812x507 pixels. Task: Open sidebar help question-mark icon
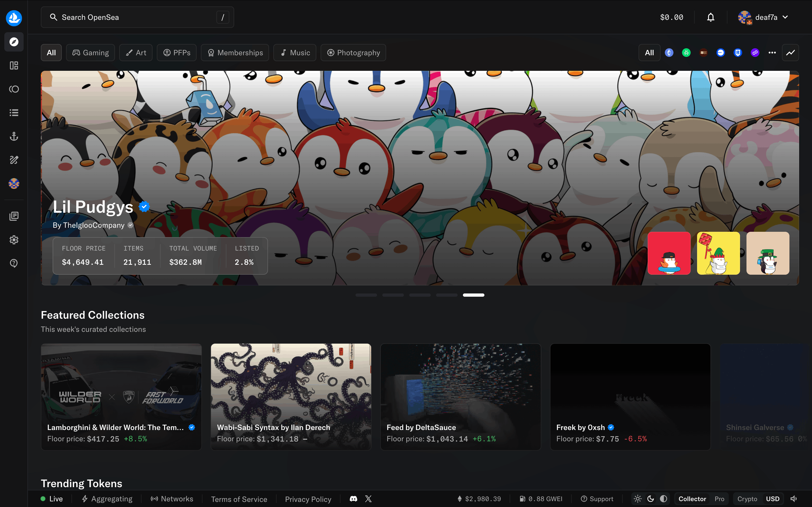point(14,263)
